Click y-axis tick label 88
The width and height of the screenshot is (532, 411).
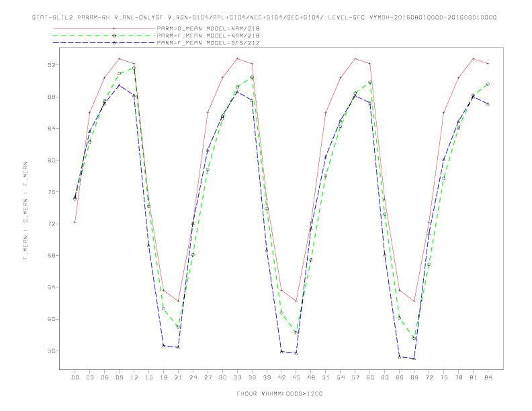tap(52, 97)
